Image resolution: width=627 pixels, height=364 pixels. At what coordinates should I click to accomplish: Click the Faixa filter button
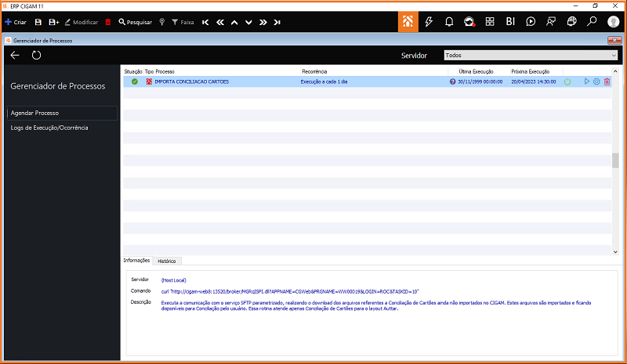coord(183,22)
